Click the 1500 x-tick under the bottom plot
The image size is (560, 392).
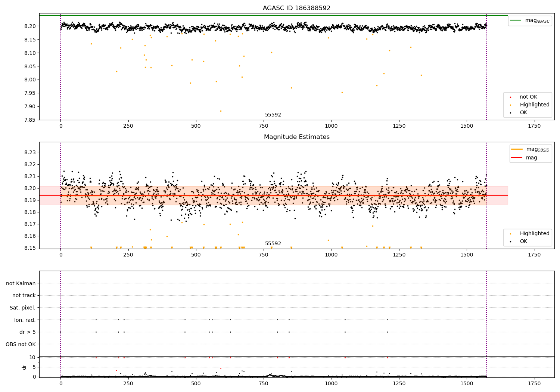point(467,383)
